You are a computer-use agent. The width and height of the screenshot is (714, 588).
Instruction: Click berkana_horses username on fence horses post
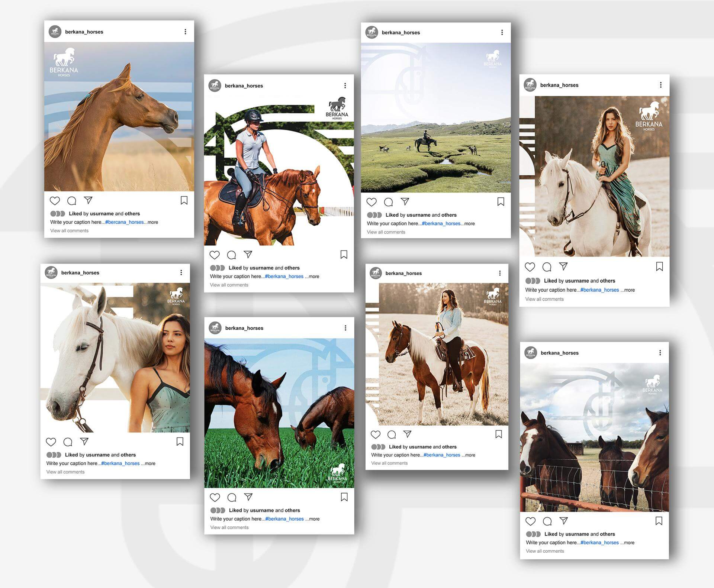(560, 353)
